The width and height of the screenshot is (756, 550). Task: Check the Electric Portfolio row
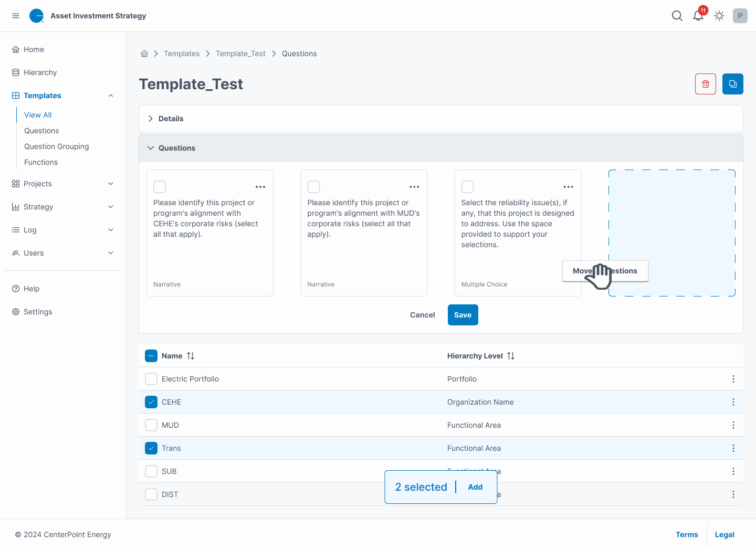coord(151,379)
